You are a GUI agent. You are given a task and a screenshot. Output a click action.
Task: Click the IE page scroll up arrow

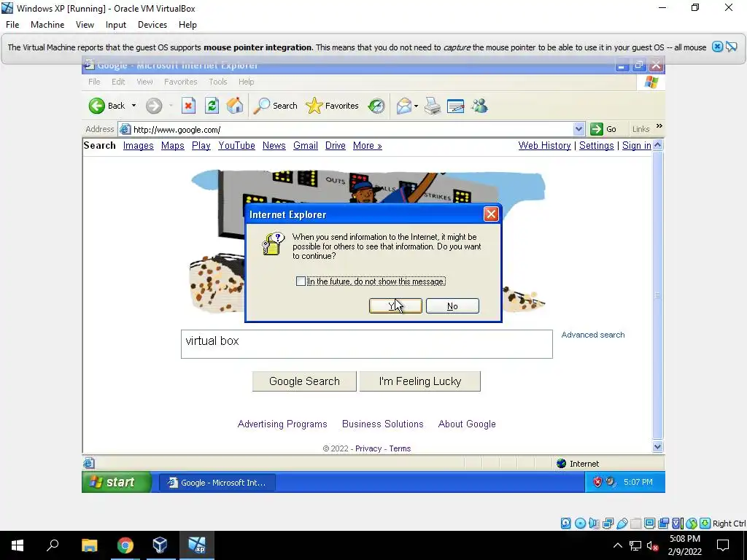coord(657,145)
